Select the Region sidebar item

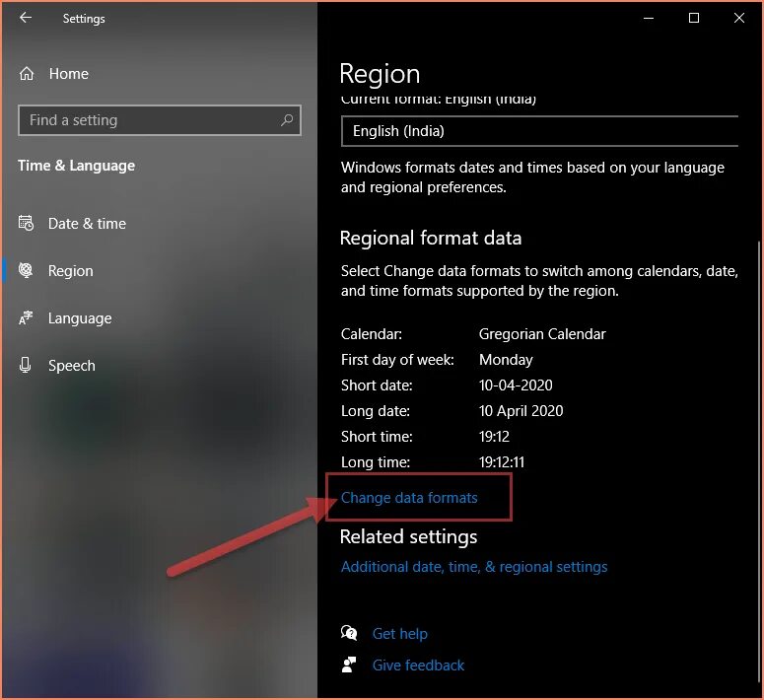coord(71,271)
